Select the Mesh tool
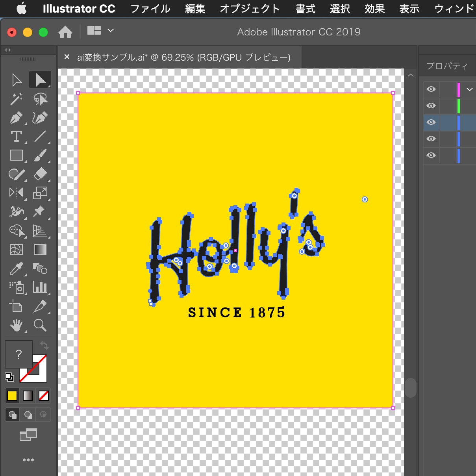Image resolution: width=476 pixels, height=476 pixels. point(17,250)
